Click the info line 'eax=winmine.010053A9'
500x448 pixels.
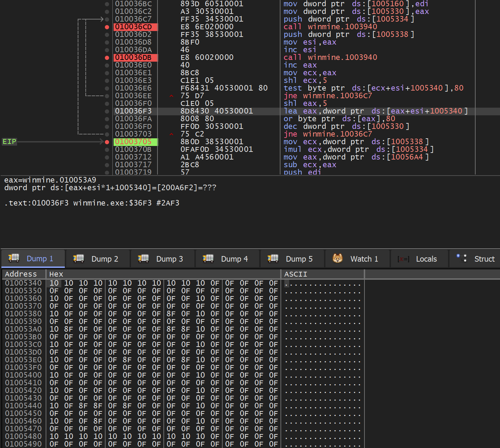(x=50, y=180)
